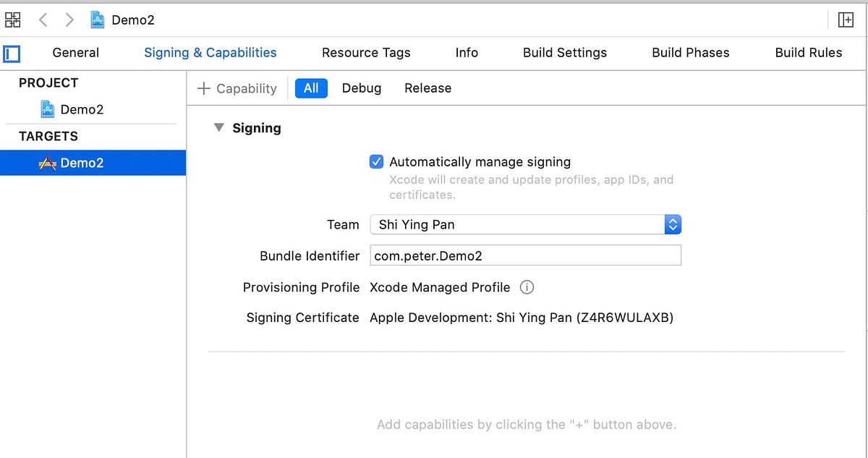The width and height of the screenshot is (868, 458).
Task: Click the info icon beside Xcode Managed Profile
Action: pos(527,287)
